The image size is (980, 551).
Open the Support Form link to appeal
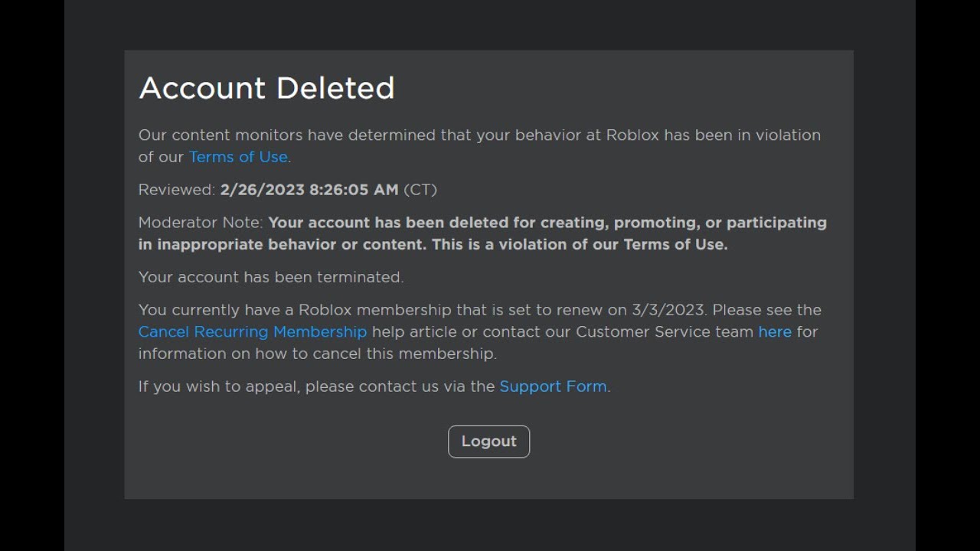point(553,386)
